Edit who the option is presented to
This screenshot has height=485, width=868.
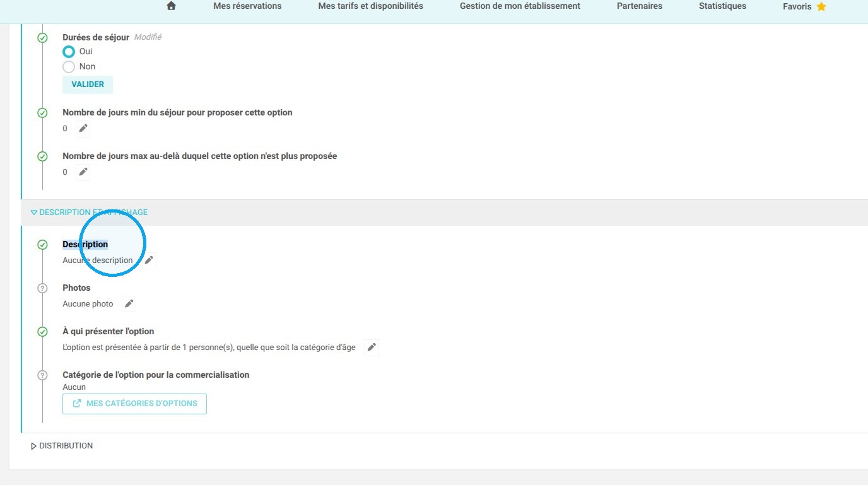point(372,348)
